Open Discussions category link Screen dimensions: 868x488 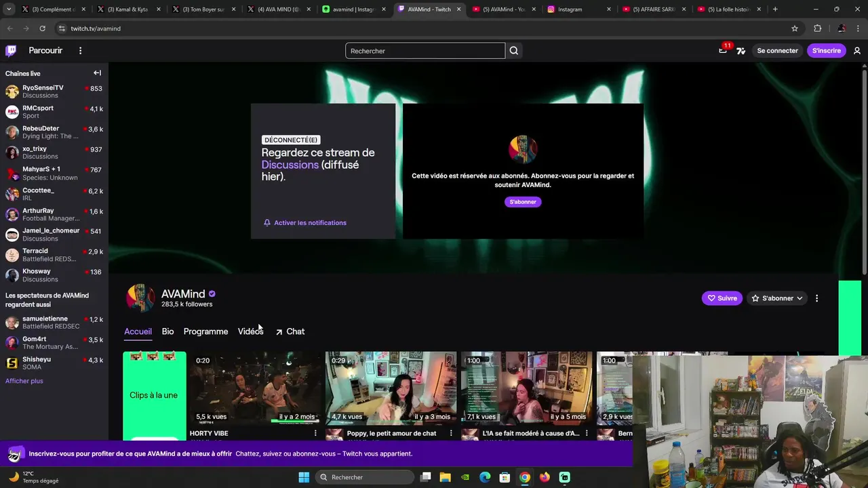[x=290, y=165]
